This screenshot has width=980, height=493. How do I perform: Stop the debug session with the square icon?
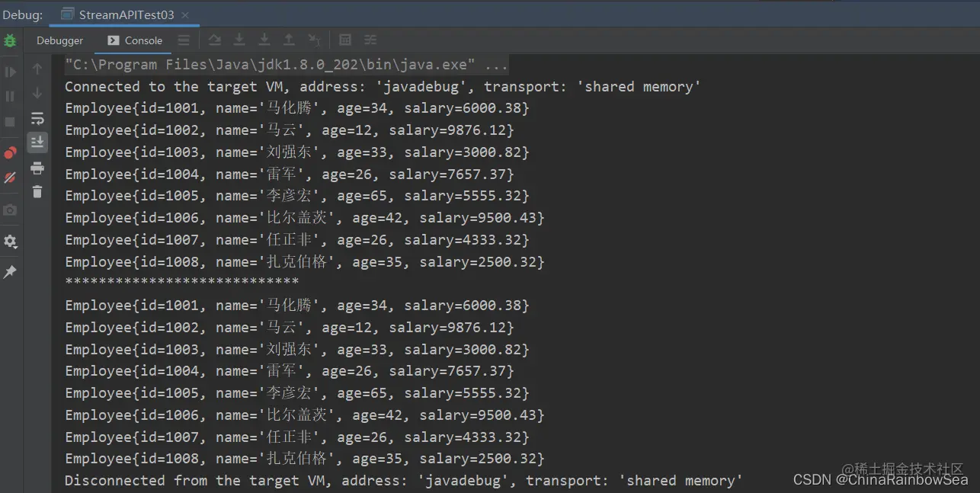tap(10, 121)
